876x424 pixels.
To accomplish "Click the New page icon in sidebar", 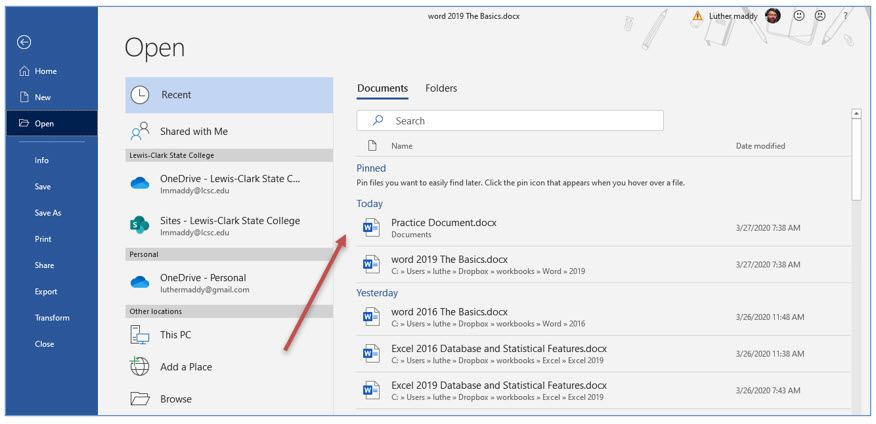I will click(x=23, y=97).
